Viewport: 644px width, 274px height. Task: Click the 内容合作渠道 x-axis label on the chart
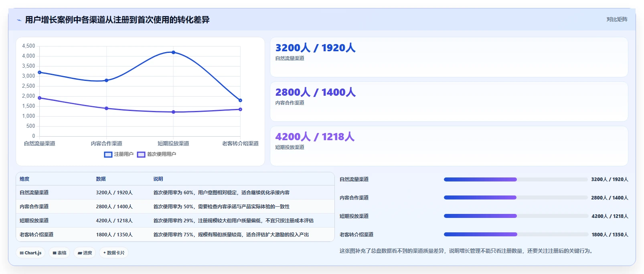106,143
